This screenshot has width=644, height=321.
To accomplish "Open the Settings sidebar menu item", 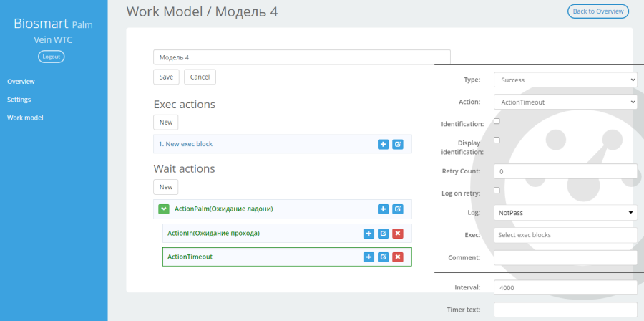I will pos(19,100).
